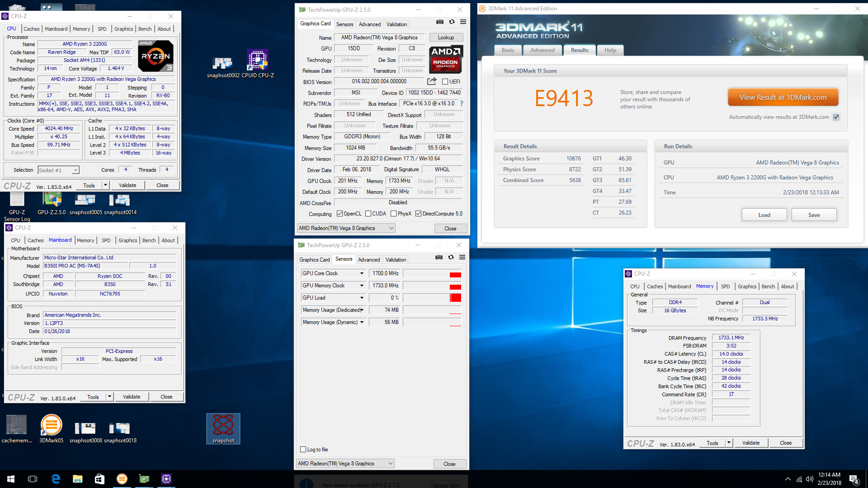Toggle CUDA checkbox
The width and height of the screenshot is (868, 488).
coord(368,214)
